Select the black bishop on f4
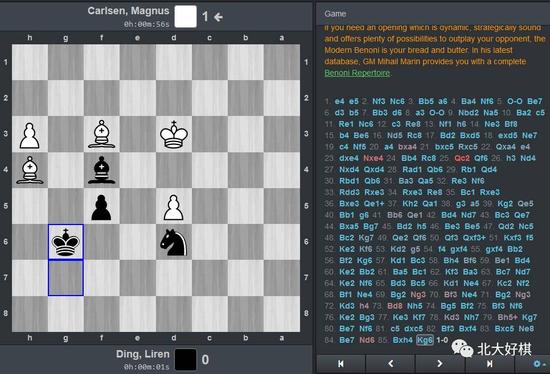Screen dimensions: 550x374 [x=102, y=170]
